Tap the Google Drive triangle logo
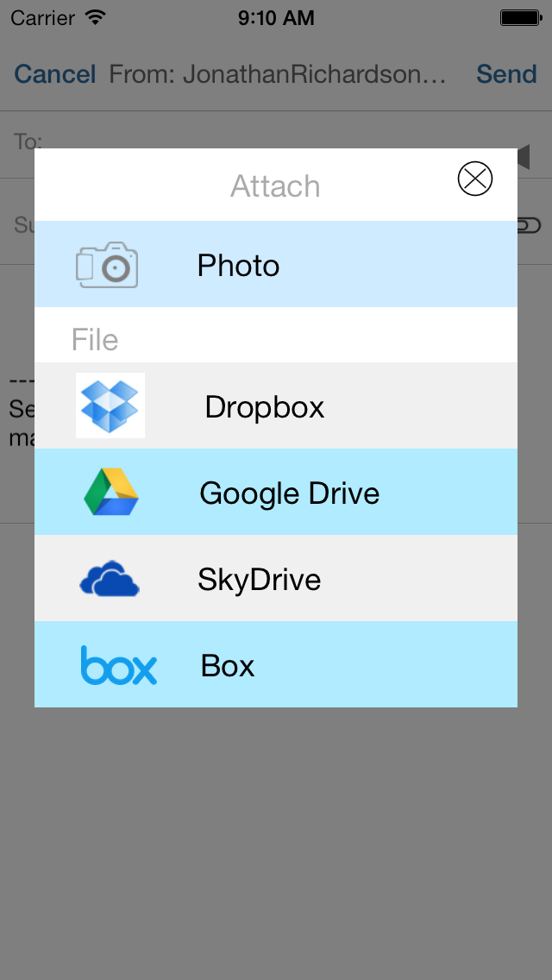Image resolution: width=552 pixels, height=980 pixels. (x=111, y=491)
